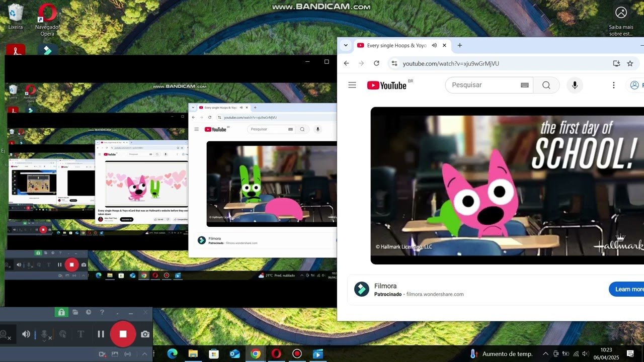The image size is (644, 362).
Task: Open filmora.wondershare.com sponsored link
Action: (435, 294)
